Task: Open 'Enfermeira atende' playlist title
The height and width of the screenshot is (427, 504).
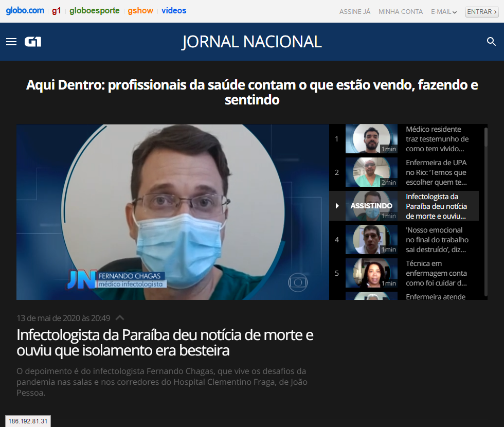Action: click(436, 296)
